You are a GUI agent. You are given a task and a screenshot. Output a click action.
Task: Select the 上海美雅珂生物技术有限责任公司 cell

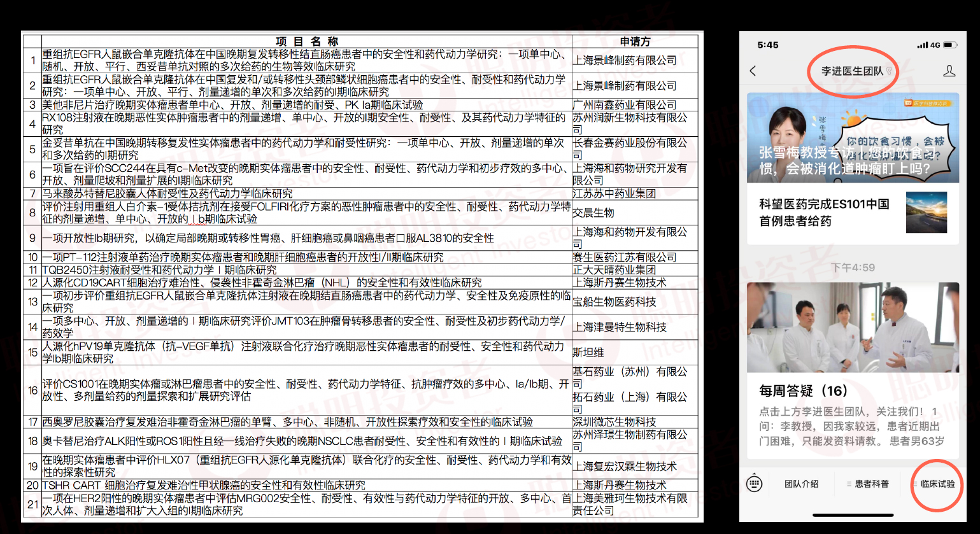pyautogui.click(x=635, y=504)
